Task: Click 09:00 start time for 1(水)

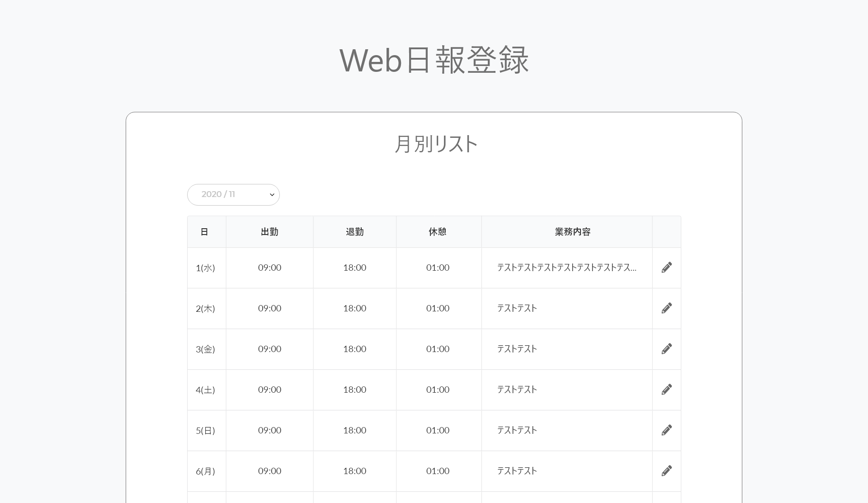Action: pyautogui.click(x=269, y=268)
